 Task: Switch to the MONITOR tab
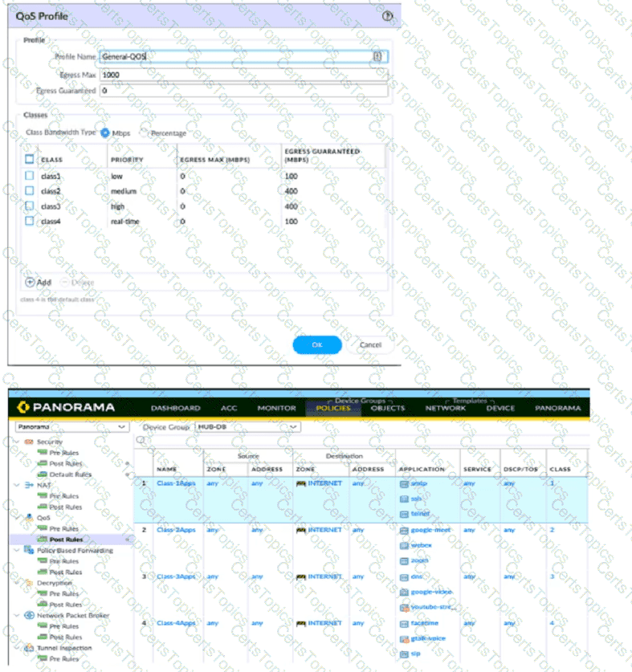pyautogui.click(x=276, y=408)
